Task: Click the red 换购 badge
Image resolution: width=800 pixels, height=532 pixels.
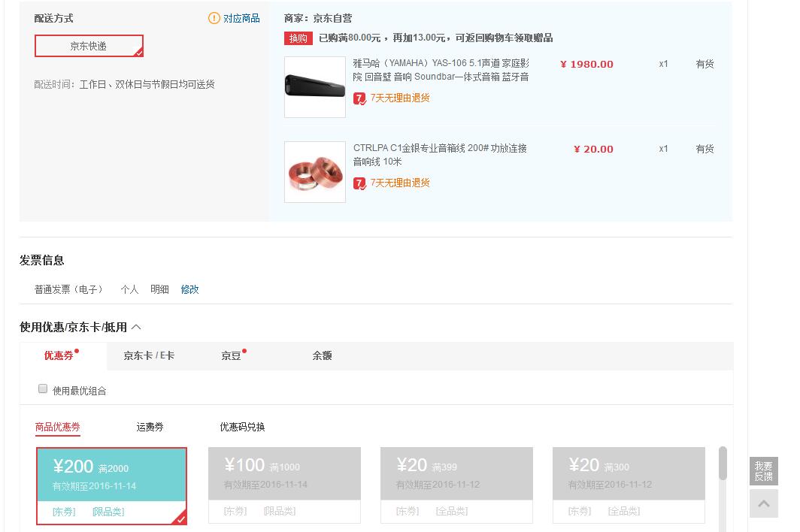Action: 298,38
